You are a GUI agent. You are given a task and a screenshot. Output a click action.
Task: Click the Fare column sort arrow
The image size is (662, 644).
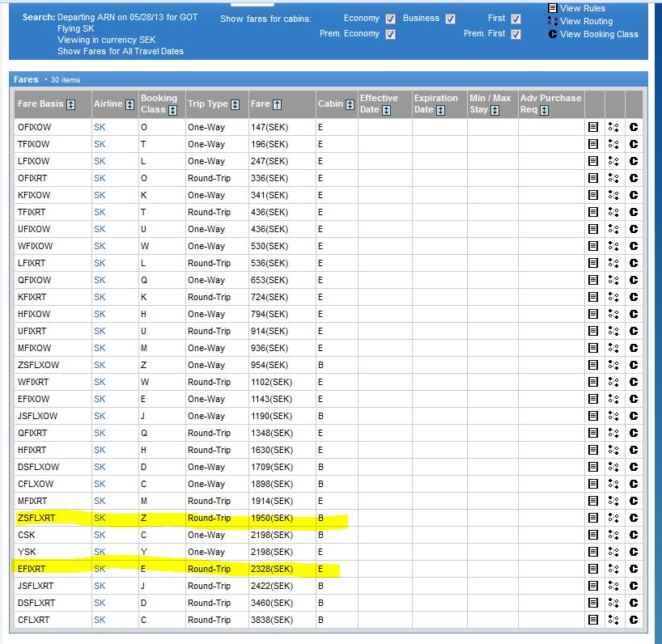click(x=278, y=104)
